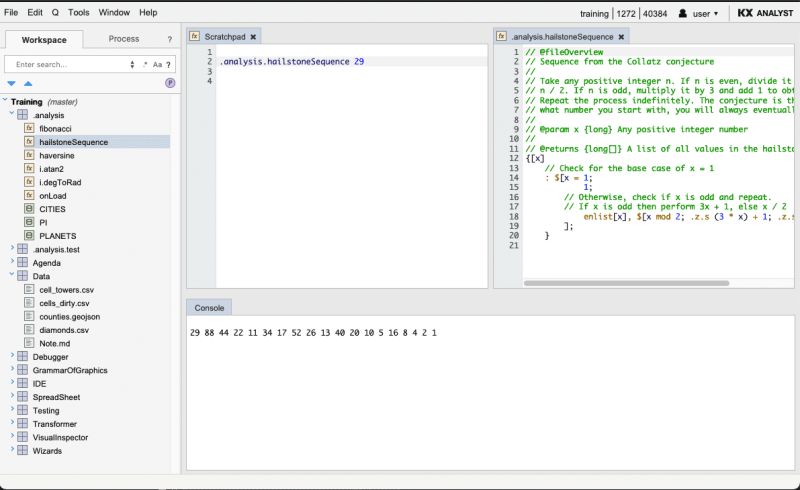Click the purple P icon above the tree

pos(170,83)
